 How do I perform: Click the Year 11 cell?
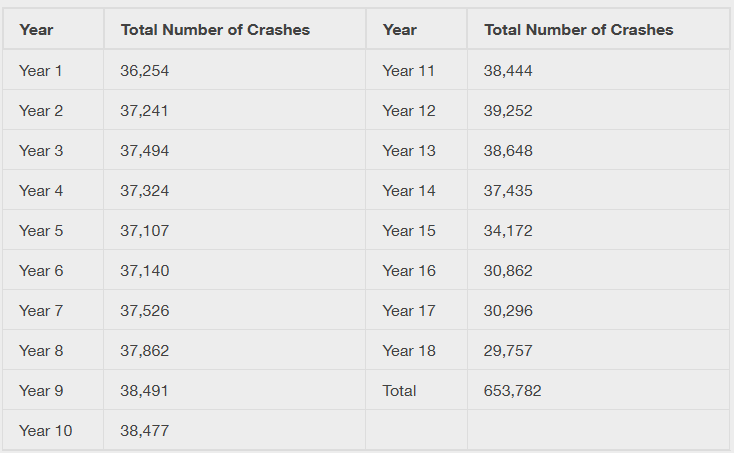(409, 71)
